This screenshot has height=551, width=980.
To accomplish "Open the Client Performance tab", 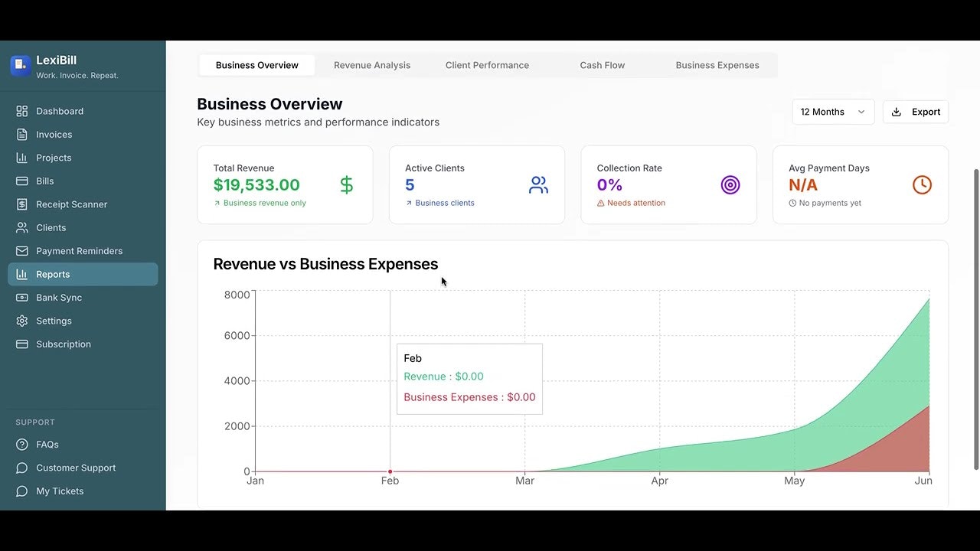I will [487, 65].
